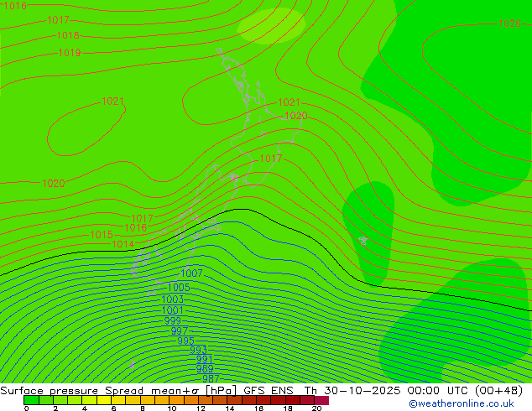Screen dimensions: 532x411
Task: Click the blue 1005 isobar label
Action: click(179, 288)
